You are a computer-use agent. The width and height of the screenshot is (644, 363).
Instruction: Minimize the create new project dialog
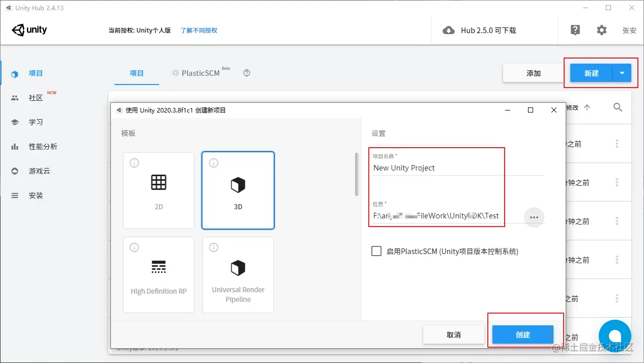click(x=507, y=110)
